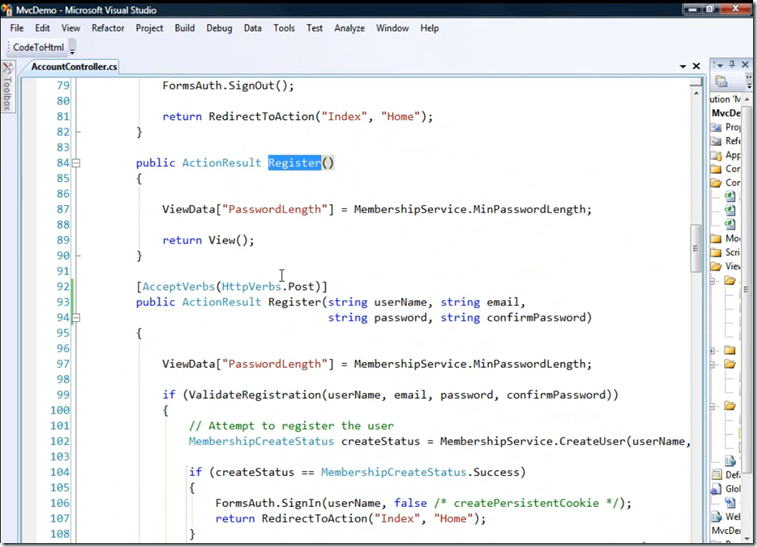
Task: Click the Visual Studio icon in the title bar
Action: (x=7, y=10)
